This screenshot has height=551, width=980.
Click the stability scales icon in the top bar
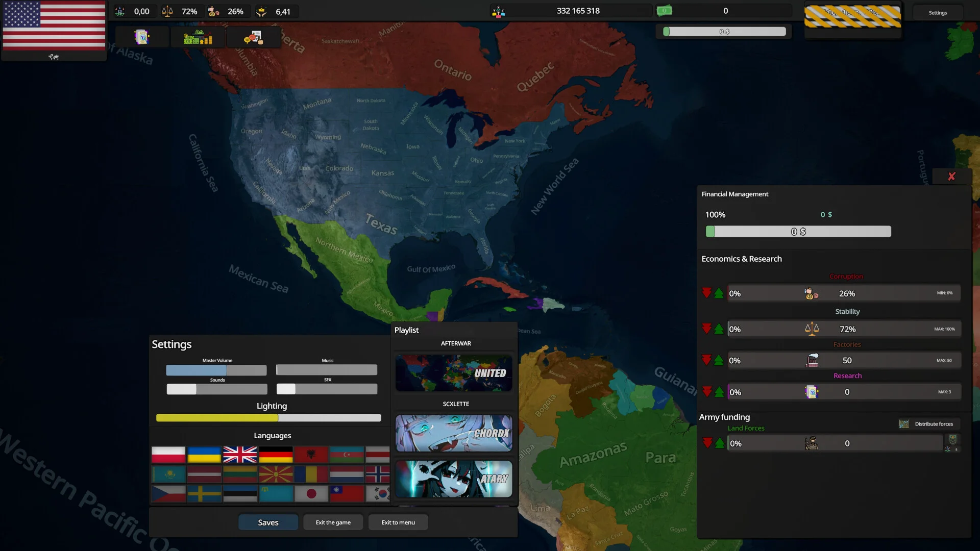(168, 11)
